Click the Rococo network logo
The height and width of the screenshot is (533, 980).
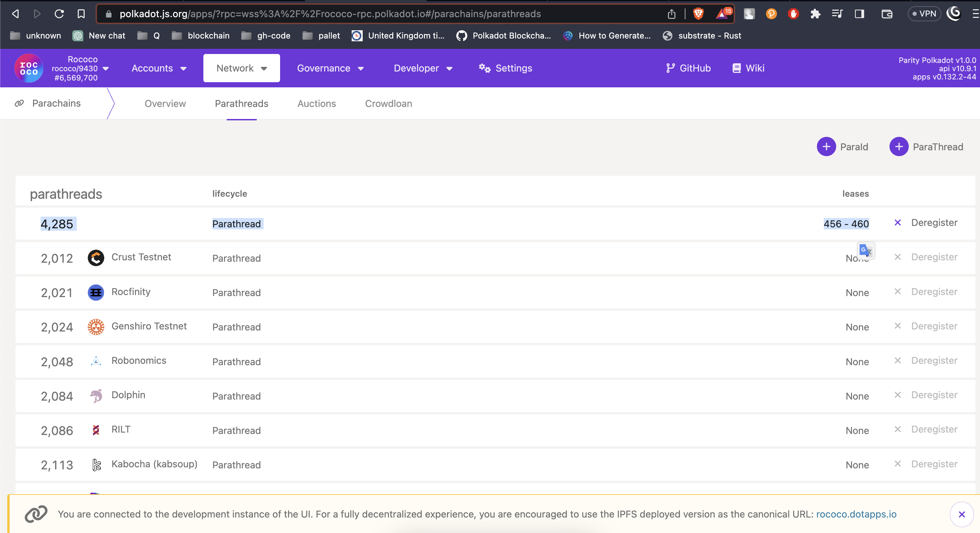[x=29, y=68]
